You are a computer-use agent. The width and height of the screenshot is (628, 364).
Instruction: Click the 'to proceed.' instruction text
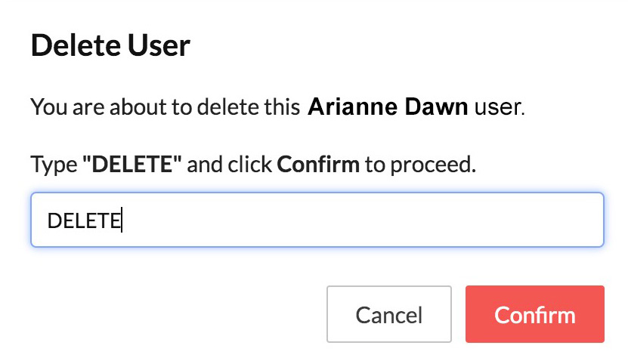(x=420, y=165)
